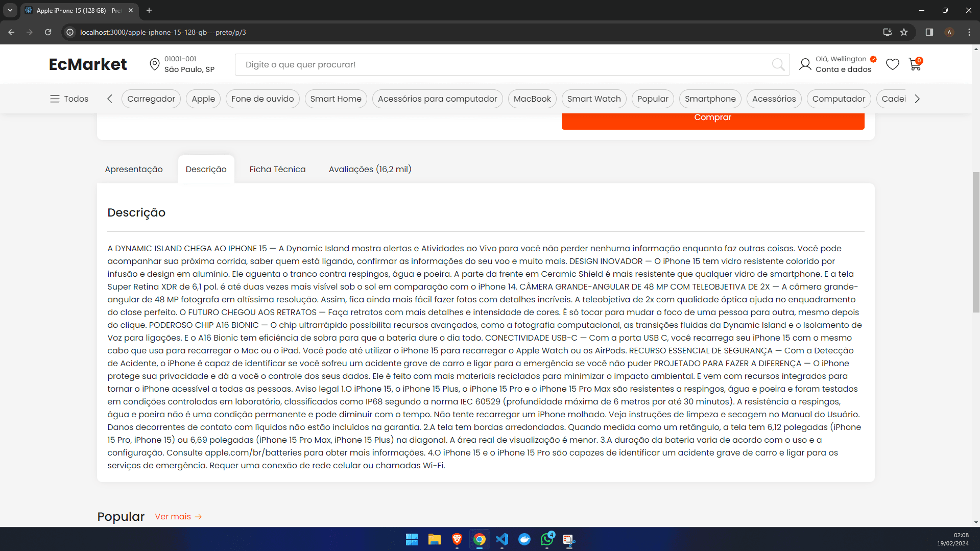Click the search magnifier icon

pos(778,64)
